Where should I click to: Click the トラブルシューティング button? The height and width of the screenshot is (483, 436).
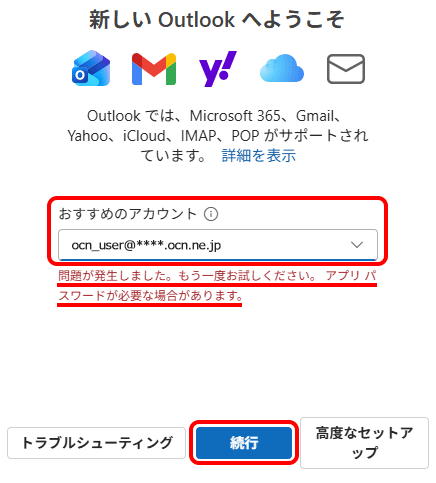[96, 443]
